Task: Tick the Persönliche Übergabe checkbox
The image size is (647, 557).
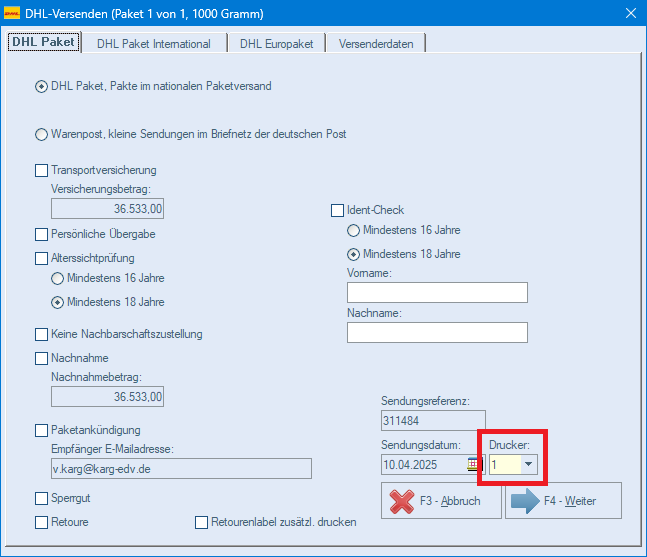Action: pyautogui.click(x=41, y=234)
